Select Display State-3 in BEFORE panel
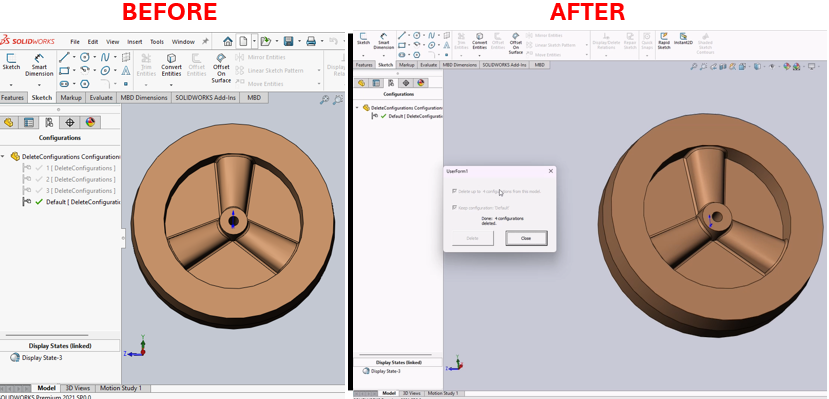The height and width of the screenshot is (399, 829). click(x=36, y=358)
